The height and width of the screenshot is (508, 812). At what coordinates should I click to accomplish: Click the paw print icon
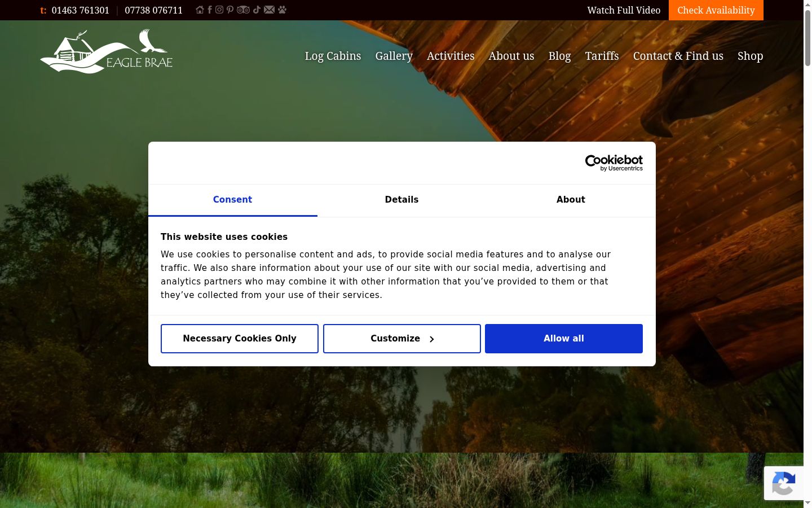pyautogui.click(x=283, y=10)
